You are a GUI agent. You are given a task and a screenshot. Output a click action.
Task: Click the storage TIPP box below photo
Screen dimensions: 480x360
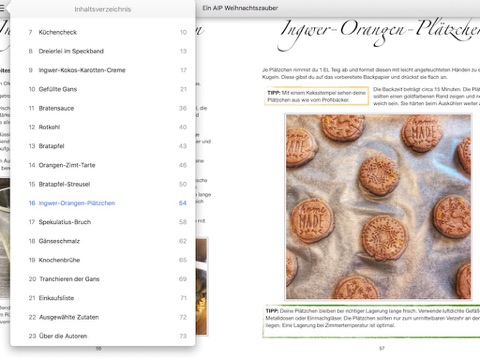[x=372, y=321]
